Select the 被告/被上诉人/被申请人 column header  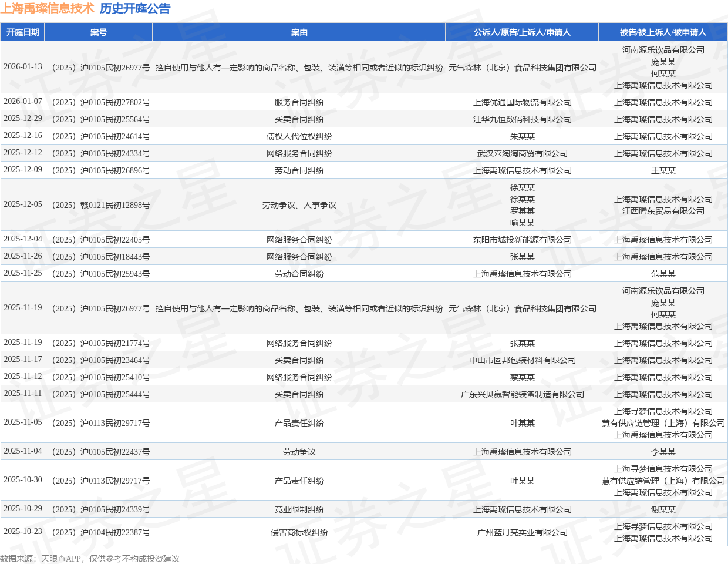point(663,32)
